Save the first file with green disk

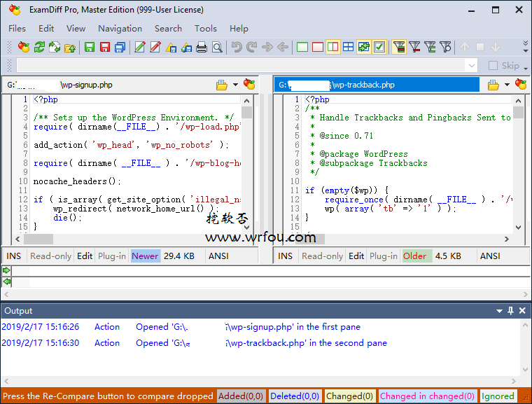tap(90, 47)
